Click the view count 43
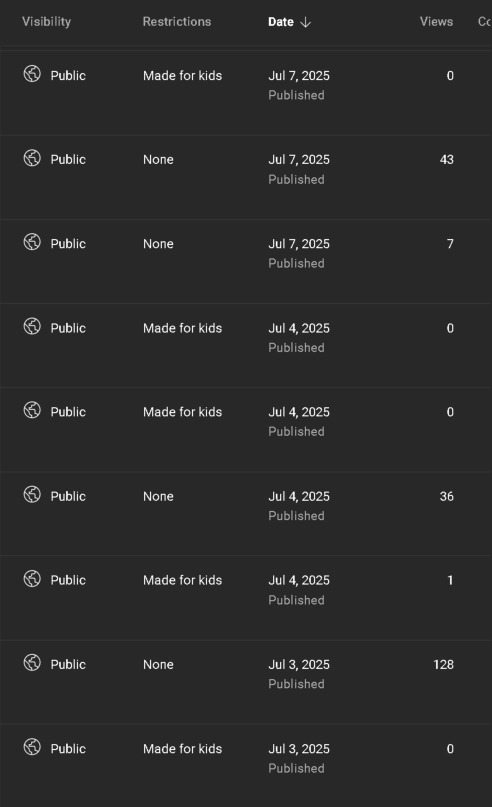Screen dimensions: 492x807 [447, 160]
